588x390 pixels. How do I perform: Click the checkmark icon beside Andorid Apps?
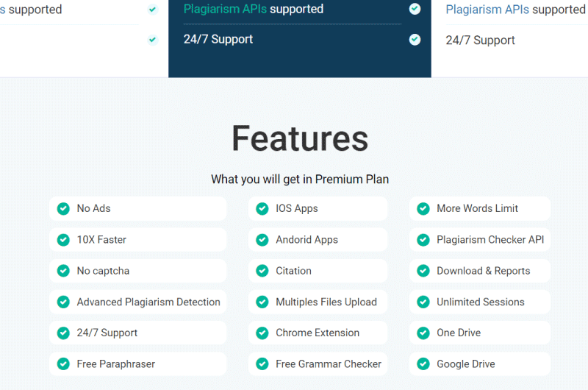coord(262,240)
